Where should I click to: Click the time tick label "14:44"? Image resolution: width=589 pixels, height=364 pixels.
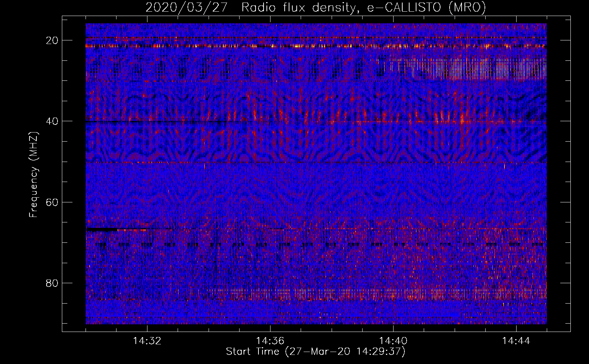coord(516,341)
